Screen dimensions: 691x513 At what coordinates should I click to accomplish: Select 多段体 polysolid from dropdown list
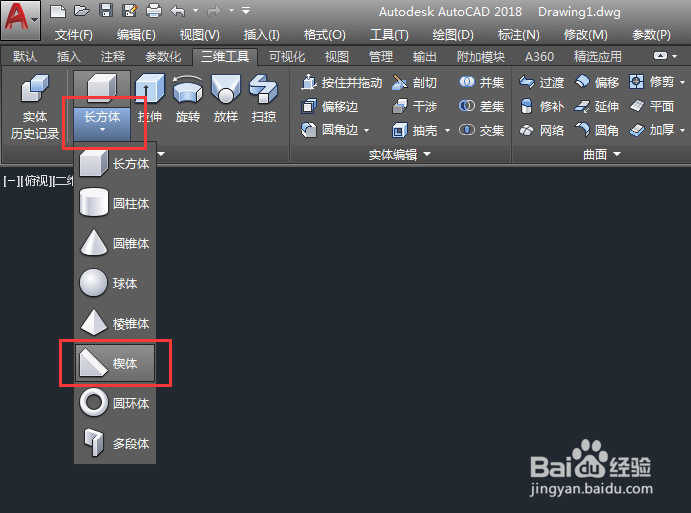[115, 443]
